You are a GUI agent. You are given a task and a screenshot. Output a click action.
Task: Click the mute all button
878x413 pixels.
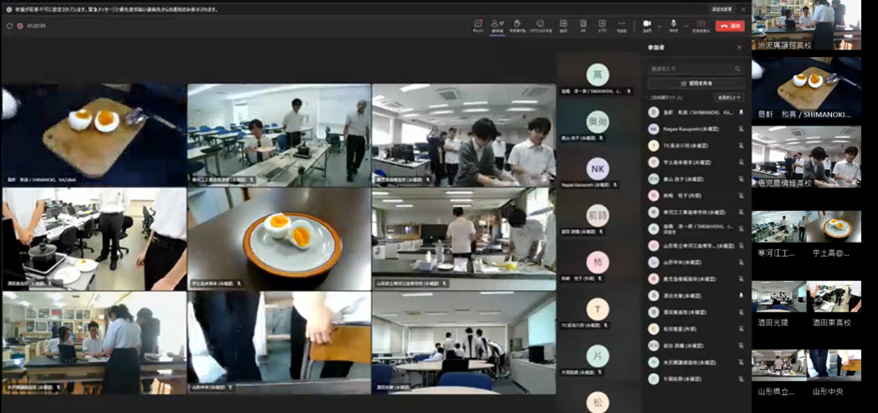[x=728, y=98]
